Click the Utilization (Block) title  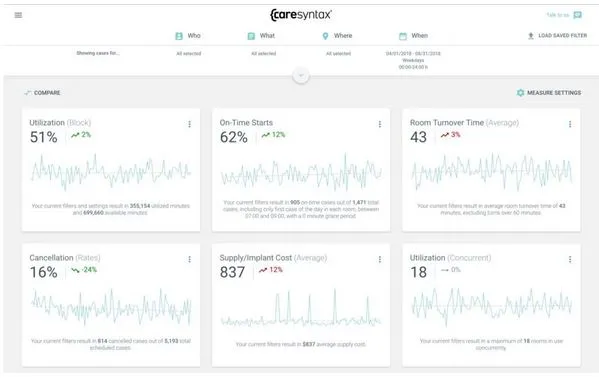[x=60, y=123]
